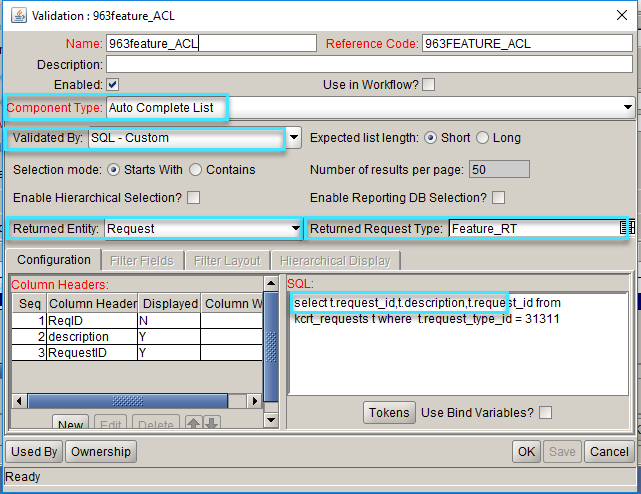
Task: Open the Component Type dropdown
Action: point(627,106)
